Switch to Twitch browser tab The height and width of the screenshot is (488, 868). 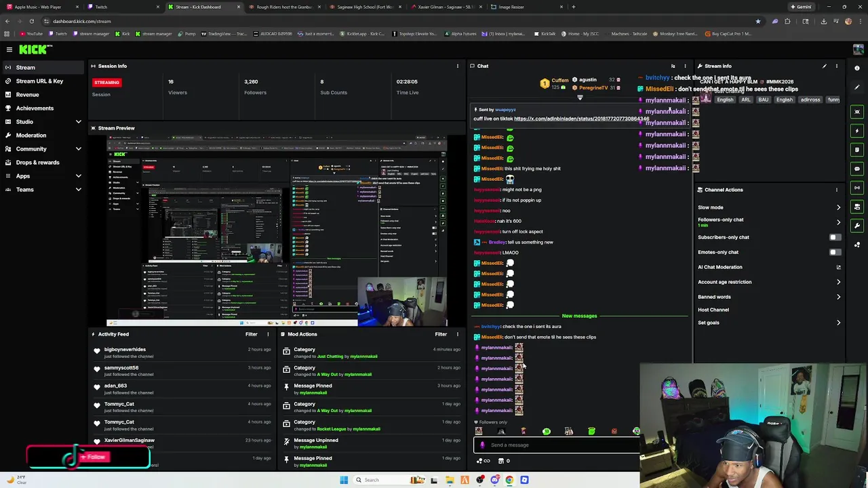tap(122, 7)
